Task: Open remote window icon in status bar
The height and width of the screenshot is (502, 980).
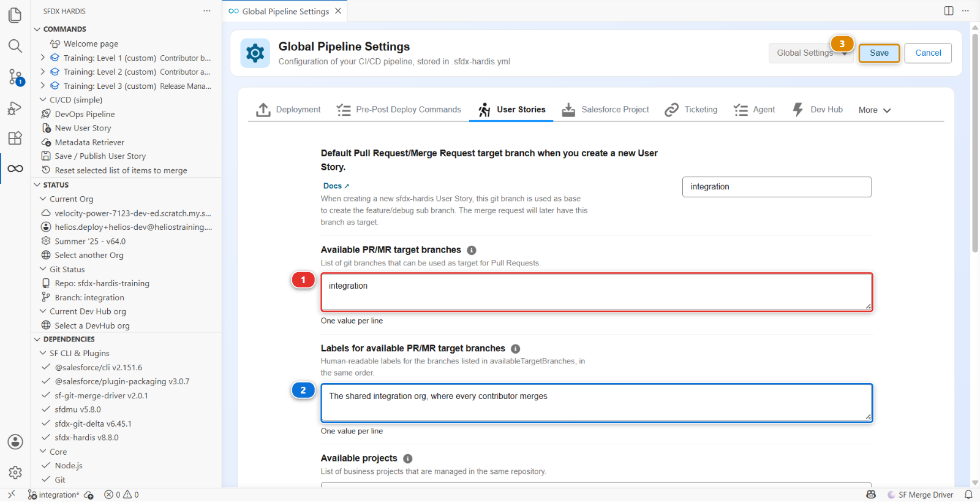Action: coord(11,495)
